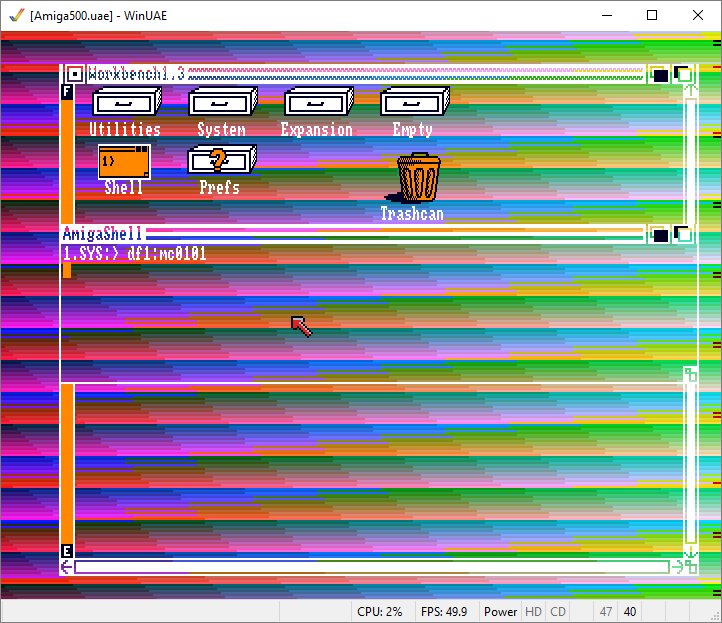
Task: Click the AmigaShell title bar
Action: (x=352, y=234)
